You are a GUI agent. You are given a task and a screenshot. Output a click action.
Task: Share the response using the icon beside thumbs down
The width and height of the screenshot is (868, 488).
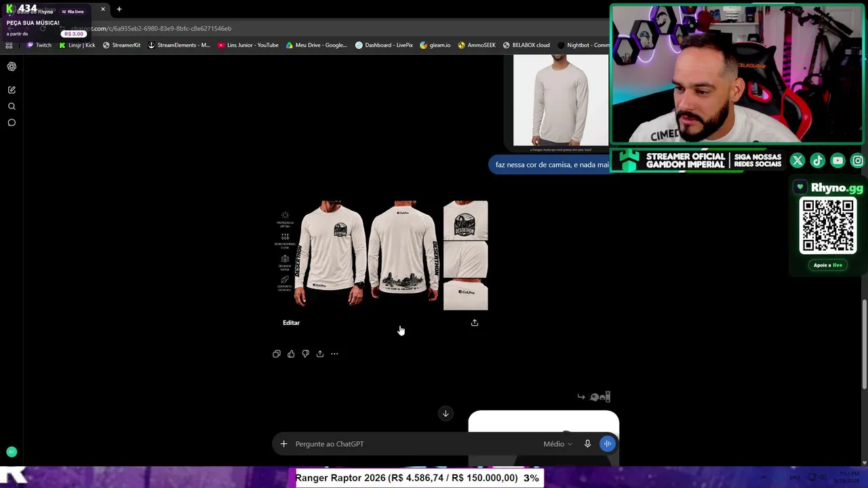(320, 354)
